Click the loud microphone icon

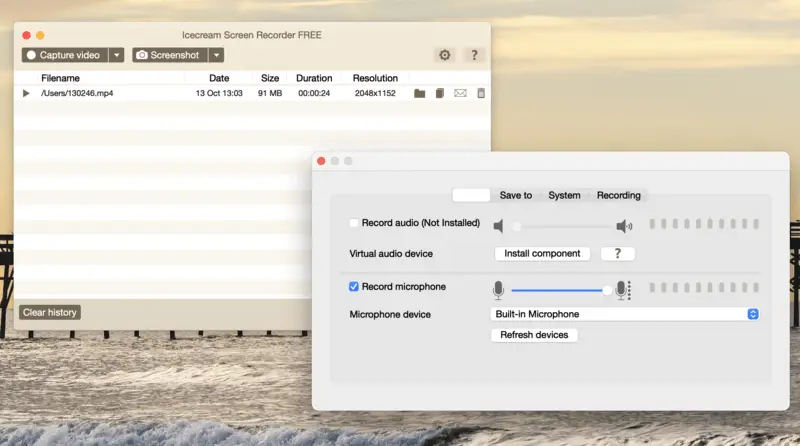pos(623,290)
